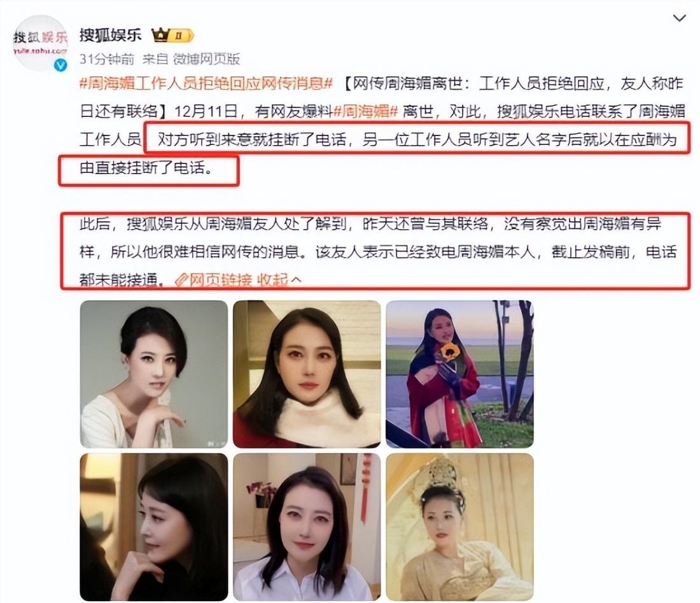Screen dimensions: 700x603
Task: Open the post options chevron menu
Action: 679,18
